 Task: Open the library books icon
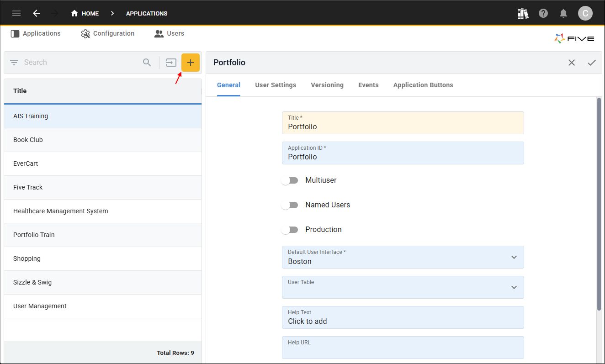coord(523,13)
